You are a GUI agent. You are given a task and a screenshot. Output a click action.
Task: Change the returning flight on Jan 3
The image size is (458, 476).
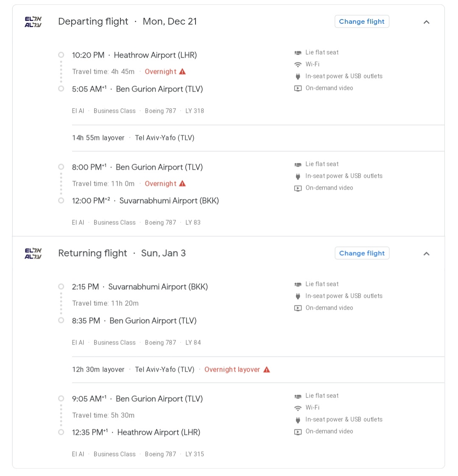click(x=362, y=253)
